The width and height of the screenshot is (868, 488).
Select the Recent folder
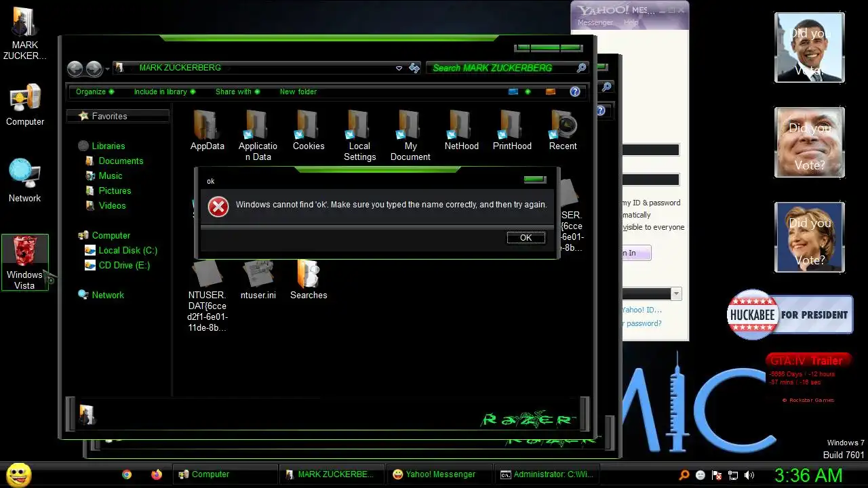(x=563, y=131)
